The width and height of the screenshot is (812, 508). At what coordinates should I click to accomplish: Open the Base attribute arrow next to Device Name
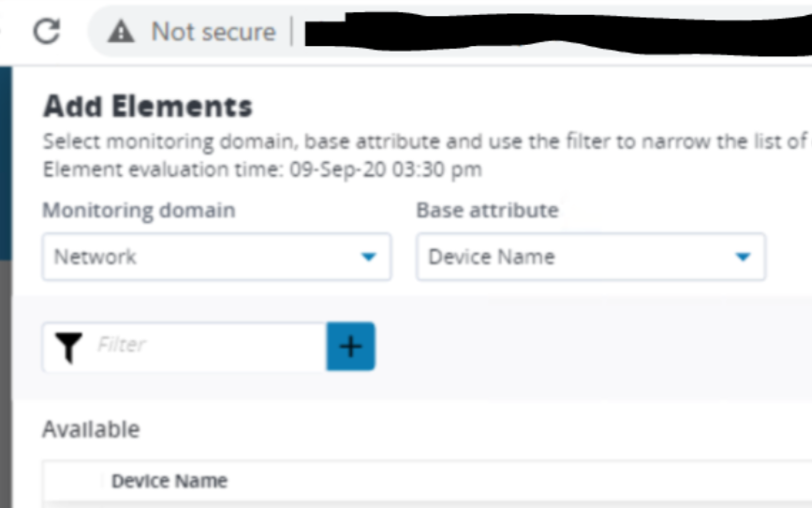[743, 257]
